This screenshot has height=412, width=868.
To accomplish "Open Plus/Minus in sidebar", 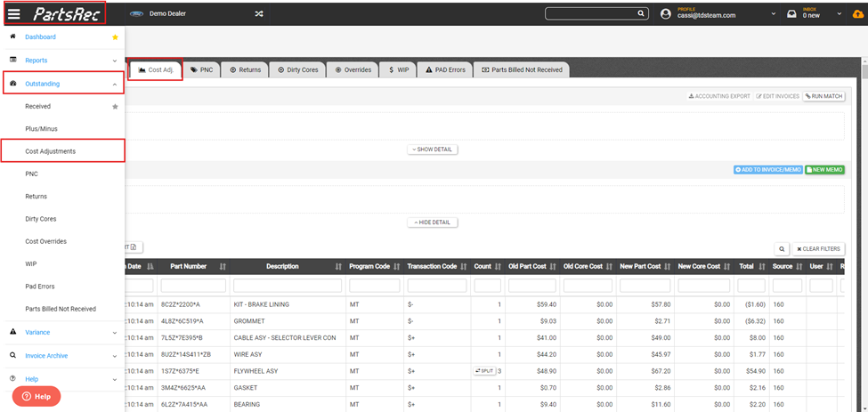I will pos(42,129).
